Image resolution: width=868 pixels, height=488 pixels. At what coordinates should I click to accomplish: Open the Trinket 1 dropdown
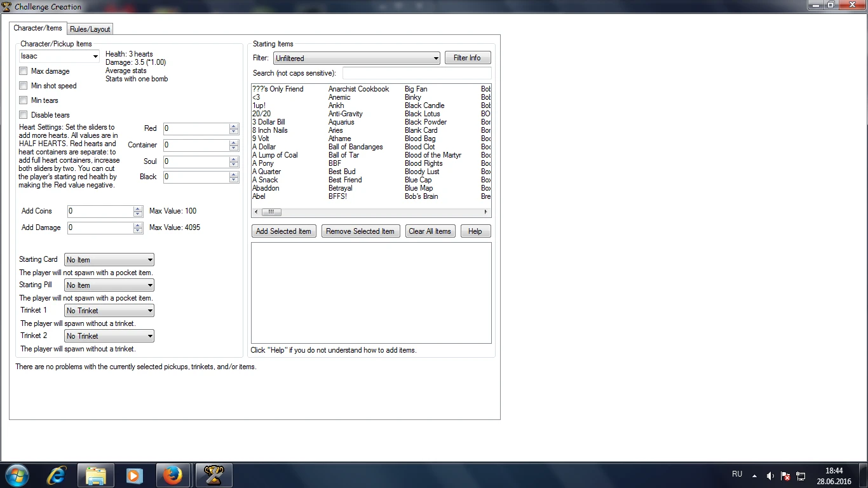(x=109, y=311)
